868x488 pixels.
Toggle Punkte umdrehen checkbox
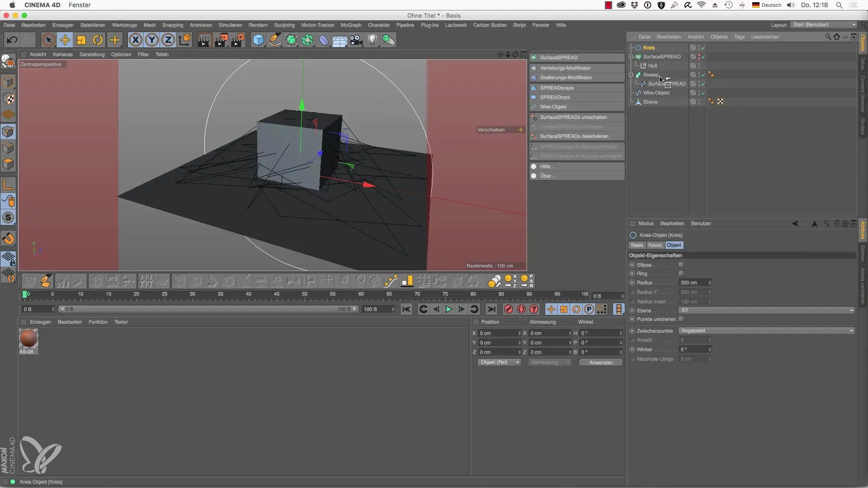pyautogui.click(x=681, y=319)
